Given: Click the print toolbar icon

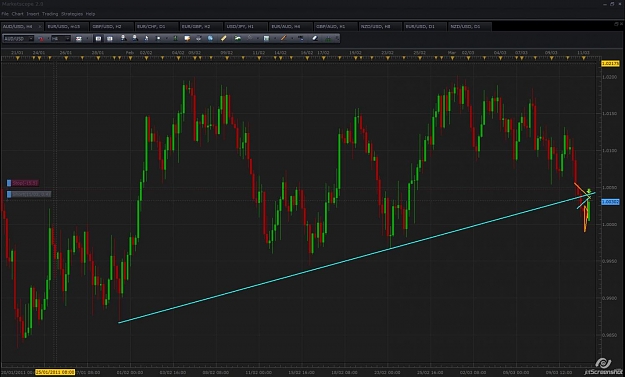Looking at the screenshot, I should tap(199, 39).
